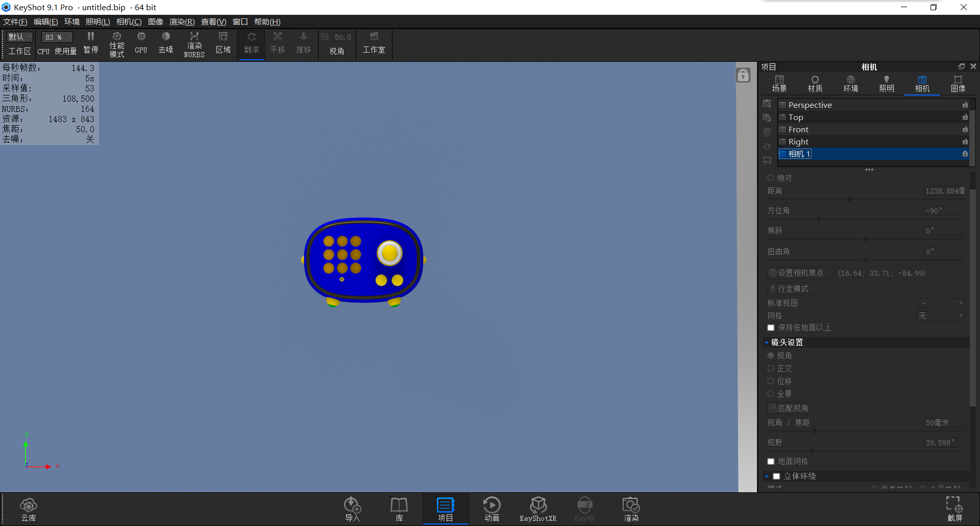Screen dimensions: 980x526
Task: Open the 动画 animation wizard
Action: pyautogui.click(x=491, y=508)
